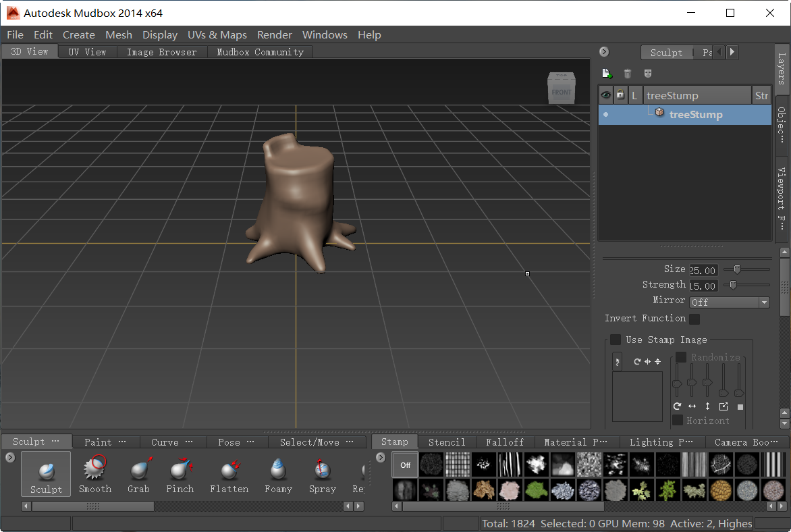Click the stamp image picker button
Image resolution: width=791 pixels, height=532 pixels.
[617, 362]
